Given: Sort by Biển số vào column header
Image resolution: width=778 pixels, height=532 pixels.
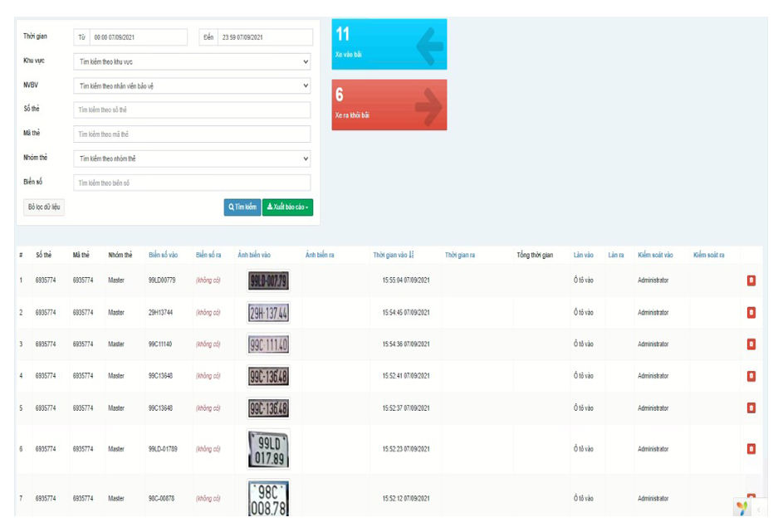Looking at the screenshot, I should [163, 256].
